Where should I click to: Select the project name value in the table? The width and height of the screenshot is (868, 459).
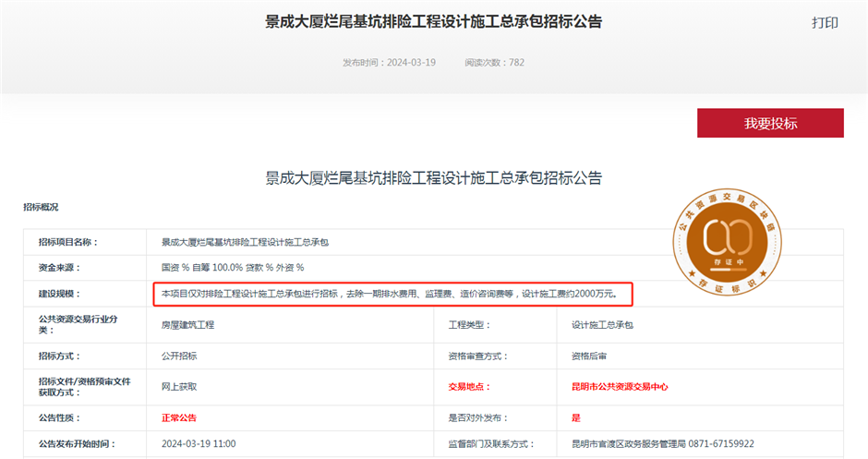[245, 242]
